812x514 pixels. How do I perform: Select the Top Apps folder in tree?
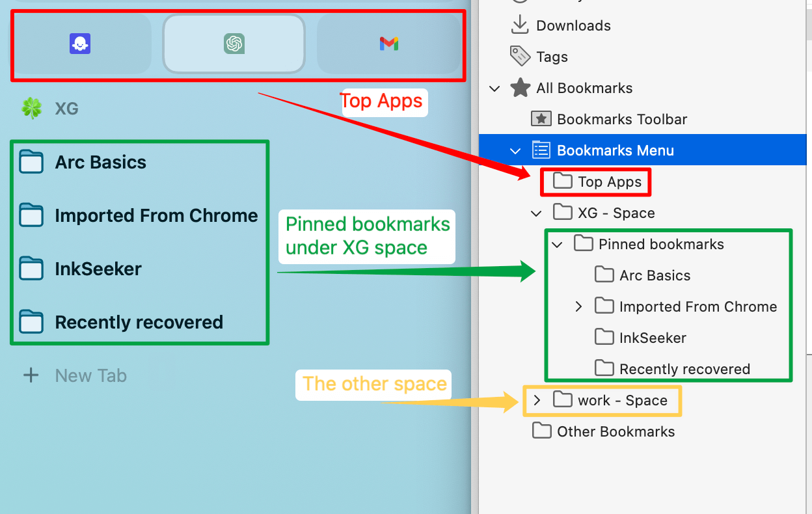pyautogui.click(x=610, y=182)
